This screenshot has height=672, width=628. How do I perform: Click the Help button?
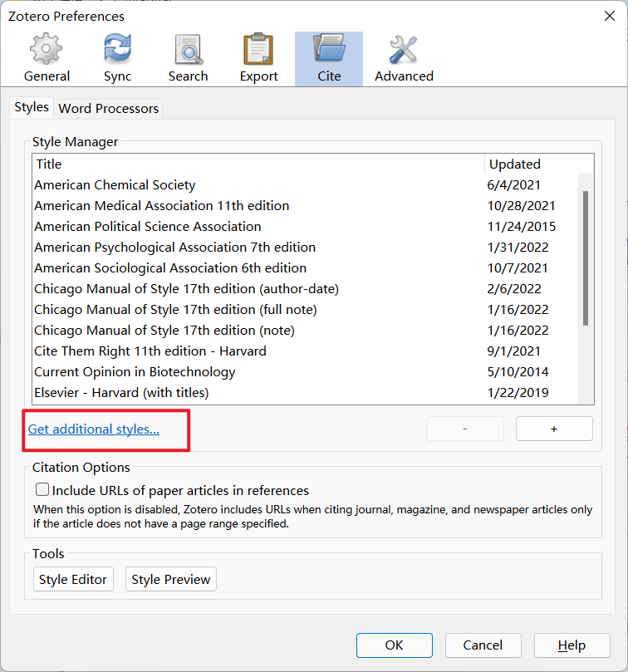(x=572, y=645)
